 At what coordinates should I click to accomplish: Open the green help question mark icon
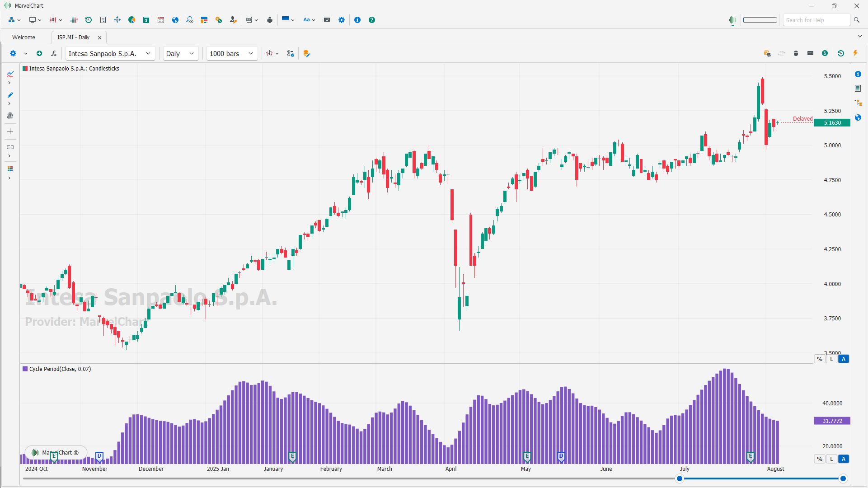pos(372,20)
